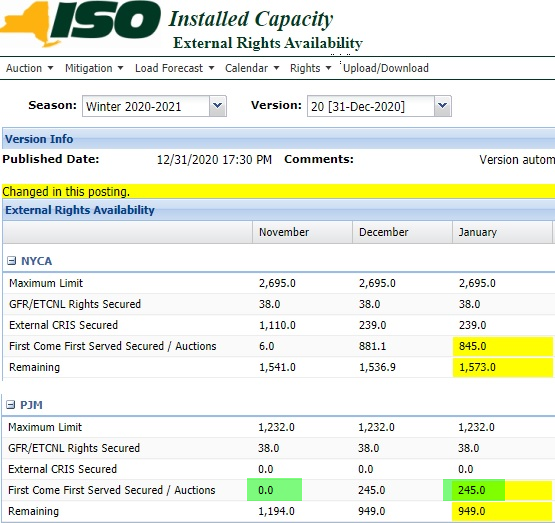Viewport: 555px width, 523px height.
Task: Click PJM GFR/ETCNL Rights Secured label
Action: (74, 448)
